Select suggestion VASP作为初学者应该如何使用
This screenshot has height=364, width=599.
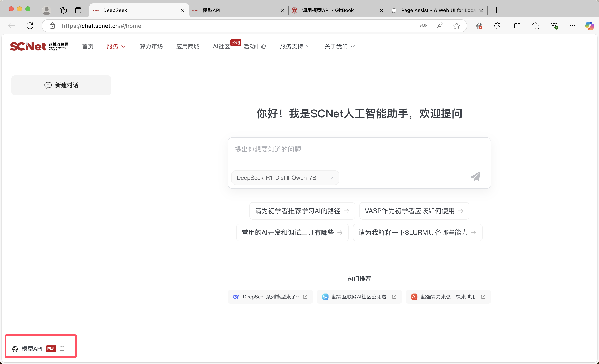(x=414, y=211)
